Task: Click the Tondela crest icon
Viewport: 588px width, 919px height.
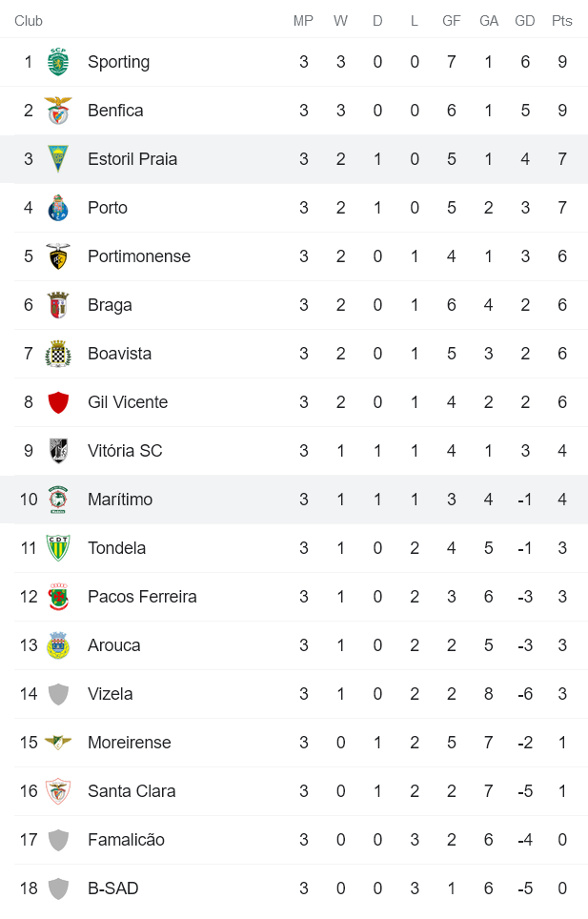Action: tap(59, 548)
